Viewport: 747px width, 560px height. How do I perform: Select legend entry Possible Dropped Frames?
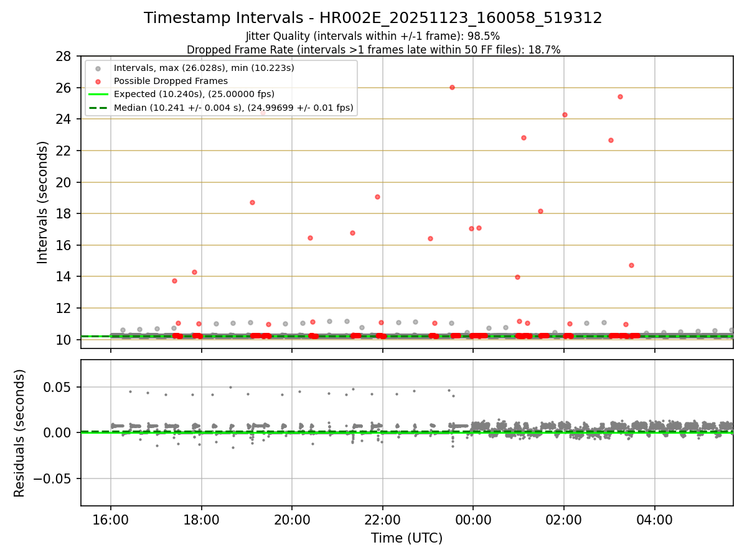point(171,81)
